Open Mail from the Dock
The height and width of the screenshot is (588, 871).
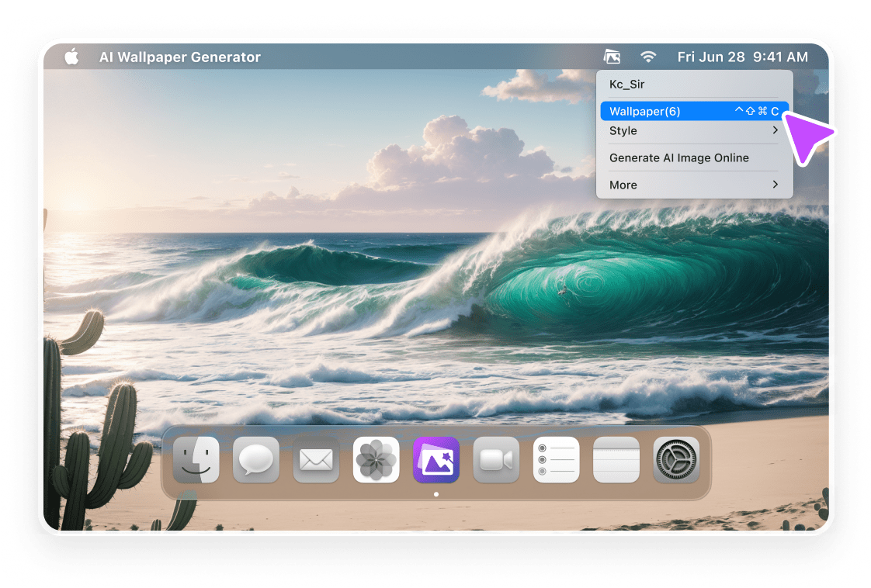(x=315, y=459)
